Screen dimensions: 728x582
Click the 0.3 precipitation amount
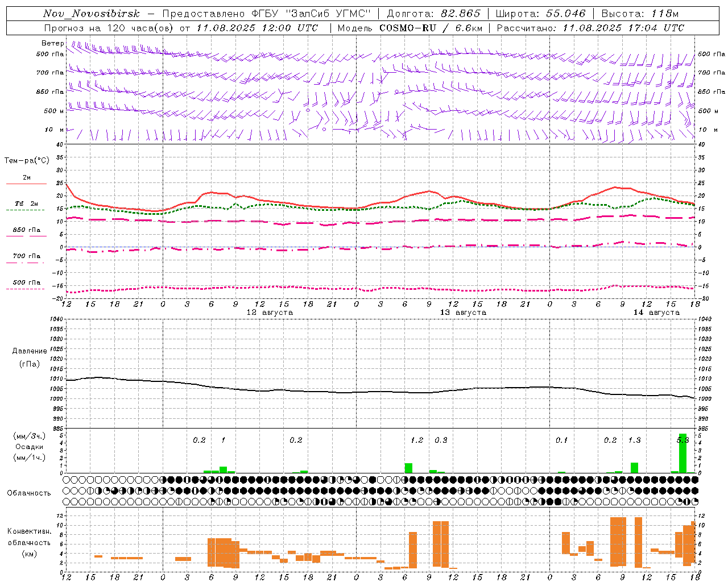tap(441, 440)
